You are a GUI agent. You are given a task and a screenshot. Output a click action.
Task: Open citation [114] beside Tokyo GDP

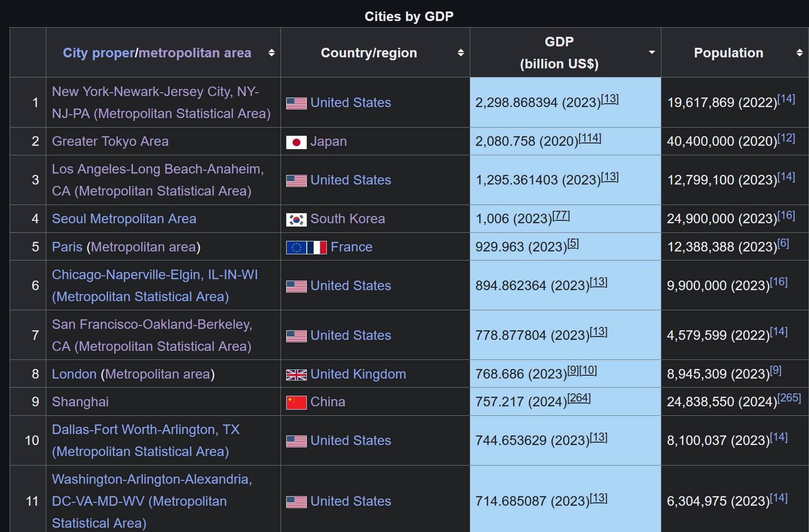coord(590,138)
